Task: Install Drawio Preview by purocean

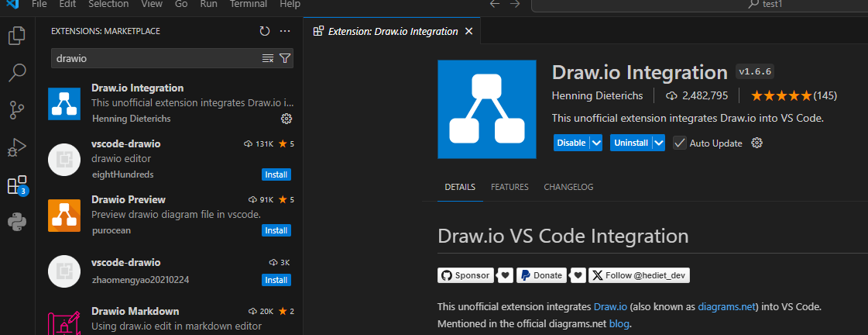Action: coord(276,230)
